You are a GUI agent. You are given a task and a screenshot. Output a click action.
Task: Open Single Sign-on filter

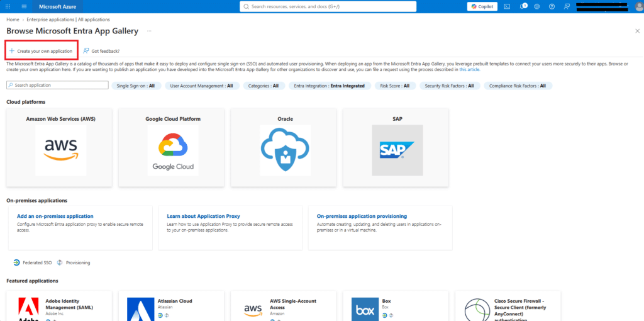pos(136,86)
